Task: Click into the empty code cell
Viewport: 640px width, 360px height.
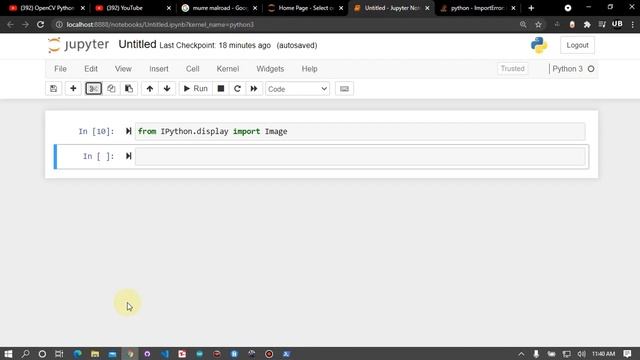Action: [360, 157]
